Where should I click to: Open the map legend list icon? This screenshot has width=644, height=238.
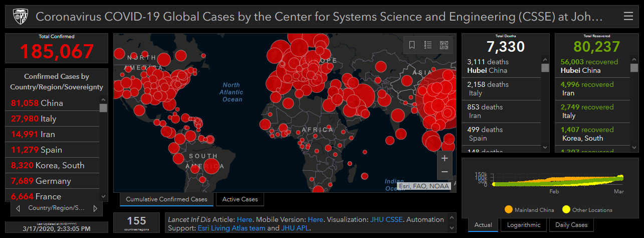point(428,45)
